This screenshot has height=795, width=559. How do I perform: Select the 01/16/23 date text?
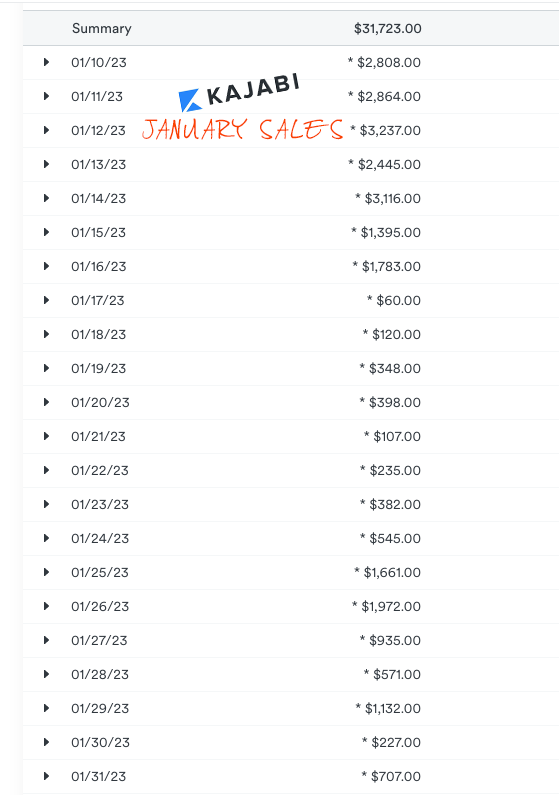(98, 266)
